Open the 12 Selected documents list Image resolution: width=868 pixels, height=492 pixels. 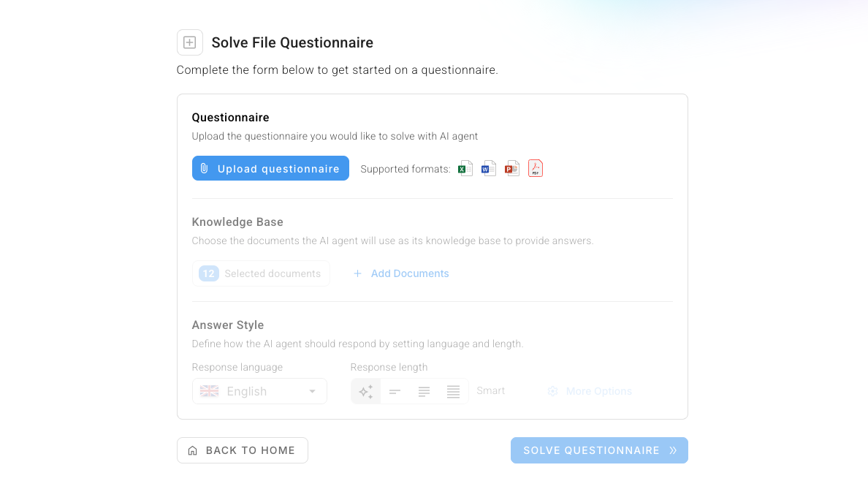click(x=261, y=273)
